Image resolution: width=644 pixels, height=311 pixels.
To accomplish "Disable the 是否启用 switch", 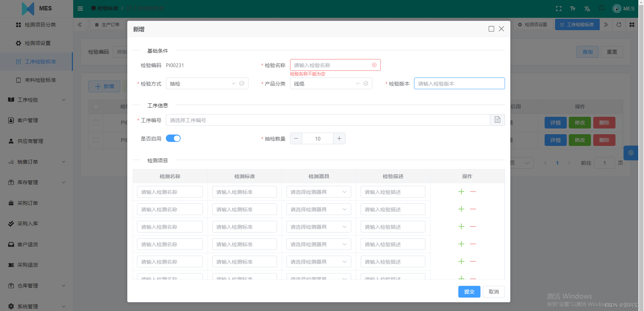I will [x=173, y=138].
